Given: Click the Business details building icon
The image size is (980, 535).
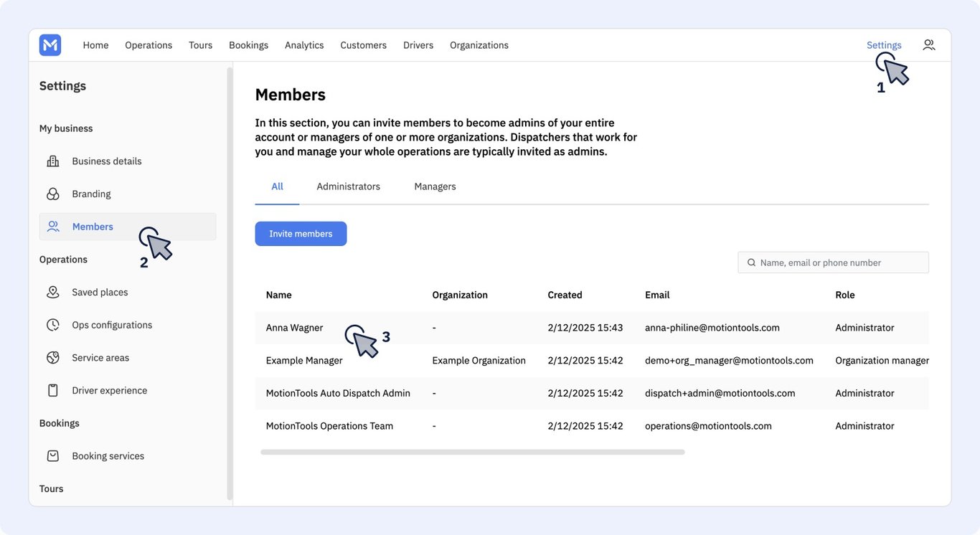Looking at the screenshot, I should [53, 161].
